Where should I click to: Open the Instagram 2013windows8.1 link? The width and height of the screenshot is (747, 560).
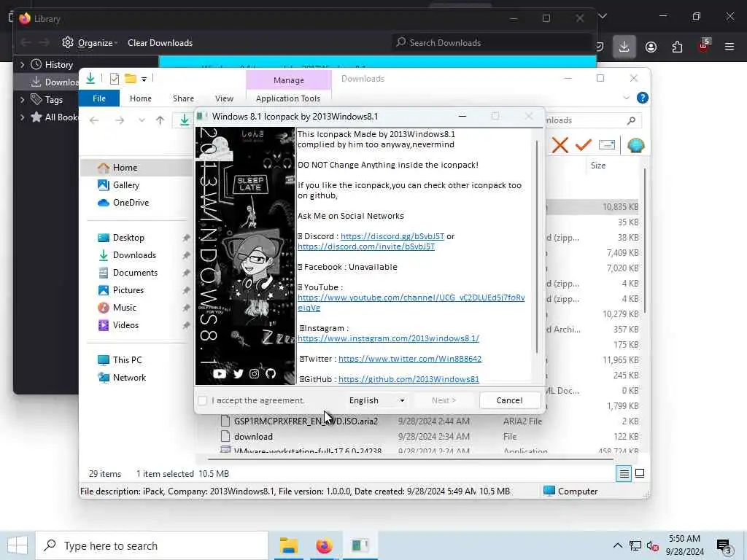click(388, 338)
